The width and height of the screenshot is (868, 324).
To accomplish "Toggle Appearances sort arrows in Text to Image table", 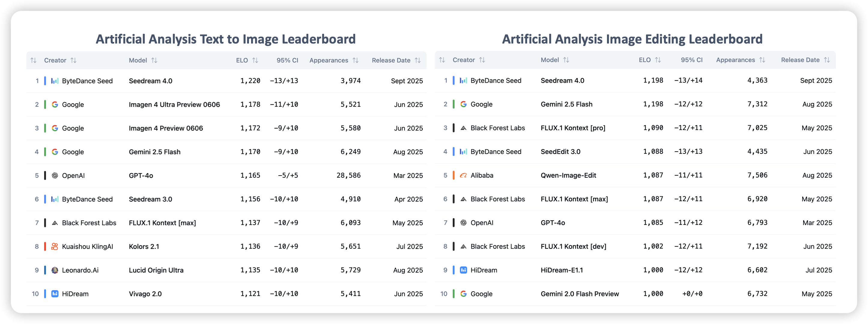I will (356, 60).
